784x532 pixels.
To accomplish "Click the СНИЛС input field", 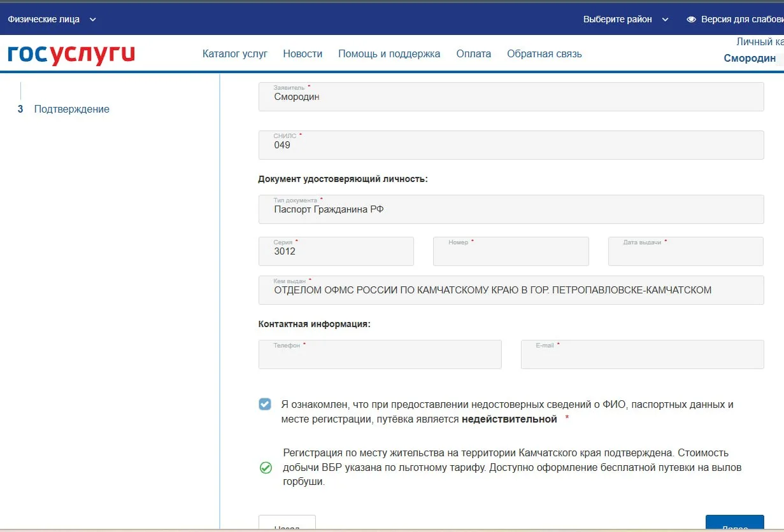I will click(511, 144).
